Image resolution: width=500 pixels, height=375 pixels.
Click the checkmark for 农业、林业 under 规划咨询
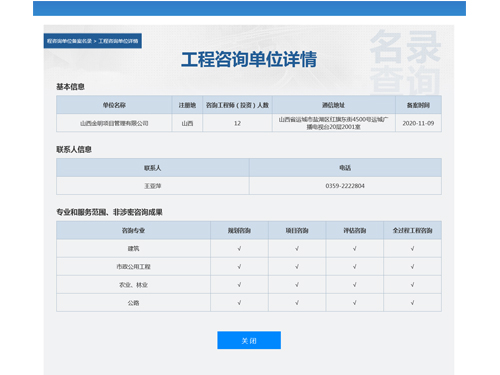coord(239,285)
